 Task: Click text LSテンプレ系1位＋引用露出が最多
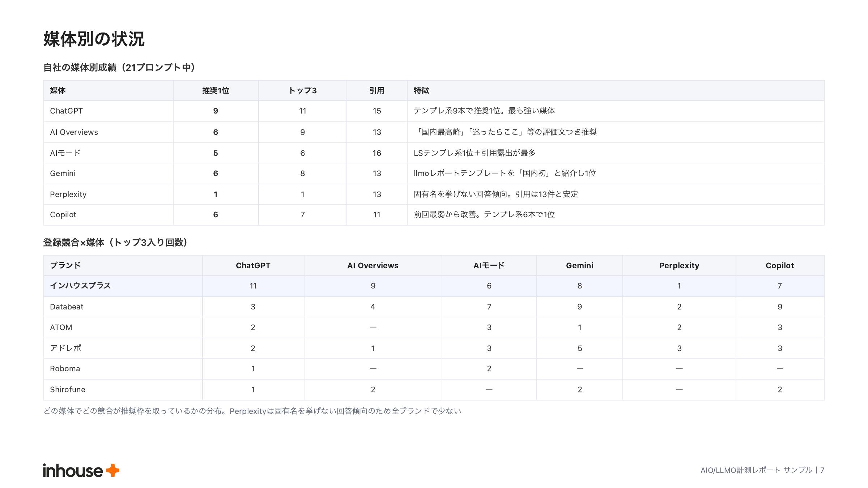click(475, 153)
